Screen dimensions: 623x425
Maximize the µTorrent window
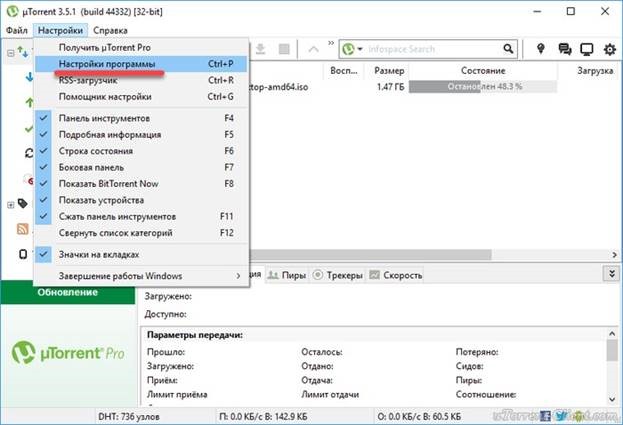[x=571, y=11]
